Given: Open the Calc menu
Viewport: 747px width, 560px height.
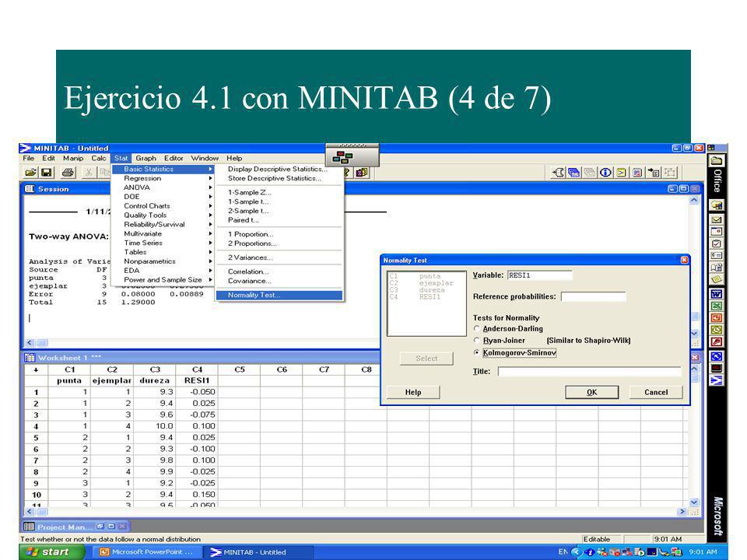Looking at the screenshot, I should 99,158.
